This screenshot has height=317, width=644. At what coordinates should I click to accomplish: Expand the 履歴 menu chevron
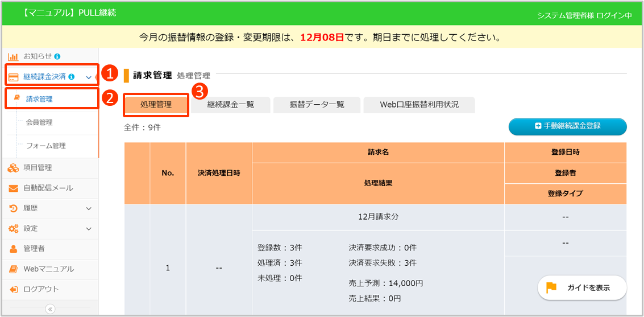[x=89, y=208]
